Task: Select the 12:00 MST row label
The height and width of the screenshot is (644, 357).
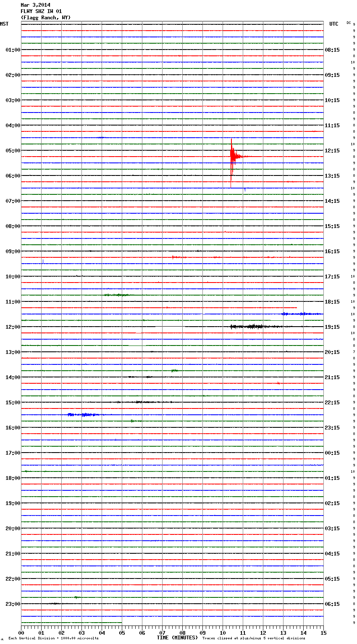Action: [13, 327]
